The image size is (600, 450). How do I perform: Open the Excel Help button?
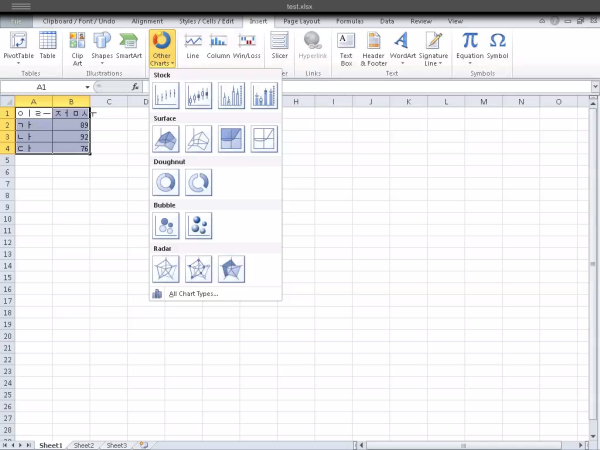tap(554, 21)
